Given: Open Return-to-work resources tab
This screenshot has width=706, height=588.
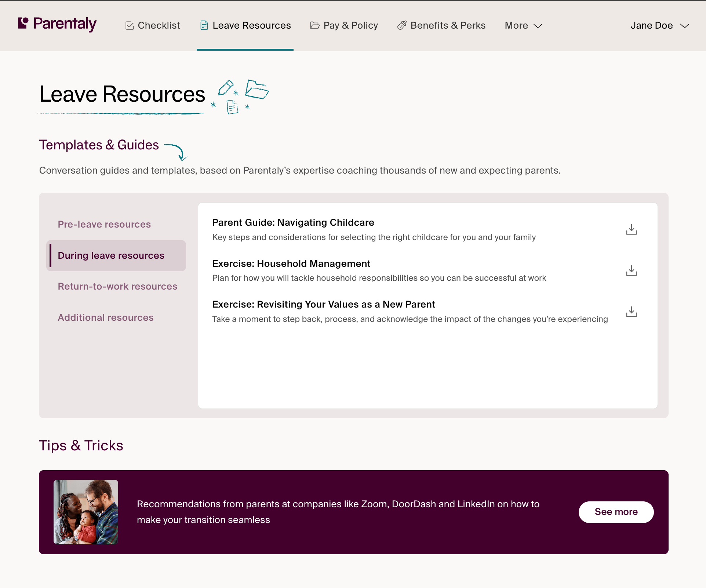Looking at the screenshot, I should pos(117,286).
